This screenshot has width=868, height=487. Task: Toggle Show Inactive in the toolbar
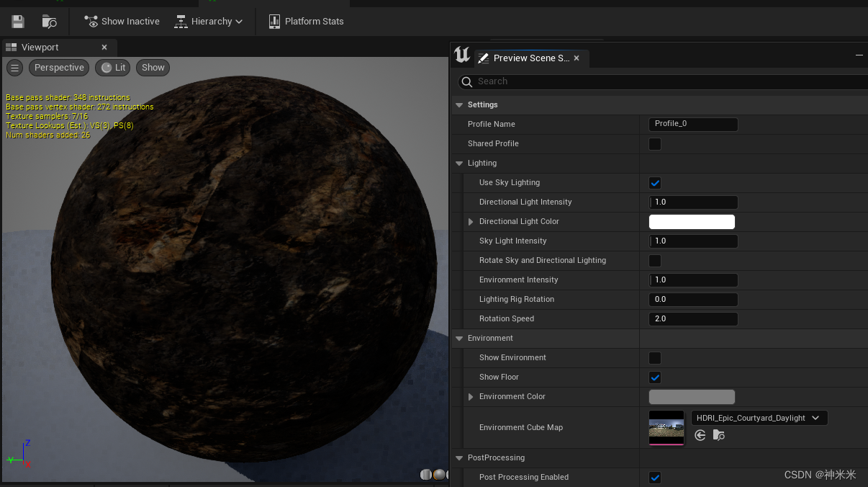click(122, 22)
